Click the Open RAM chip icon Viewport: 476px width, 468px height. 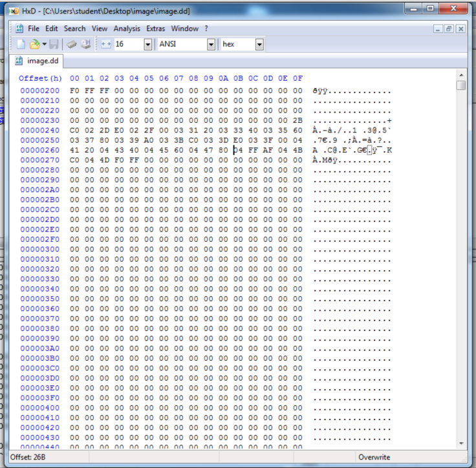pyautogui.click(x=71, y=44)
